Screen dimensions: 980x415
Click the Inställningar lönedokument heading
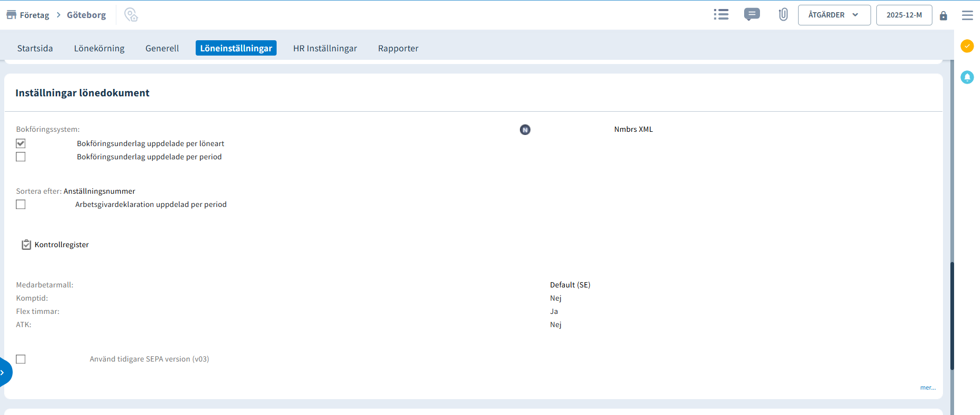click(83, 93)
